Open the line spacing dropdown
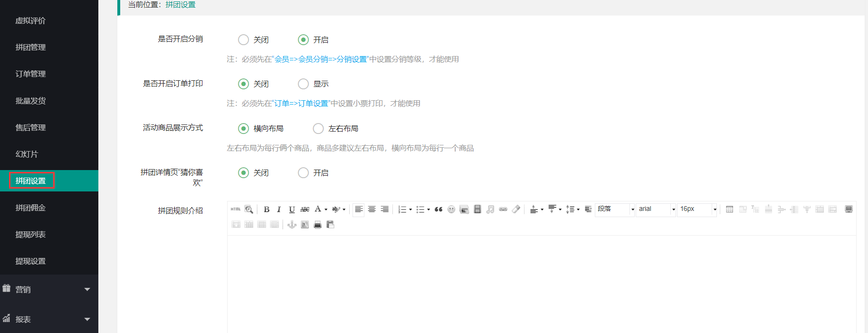The image size is (868, 333). (x=578, y=209)
